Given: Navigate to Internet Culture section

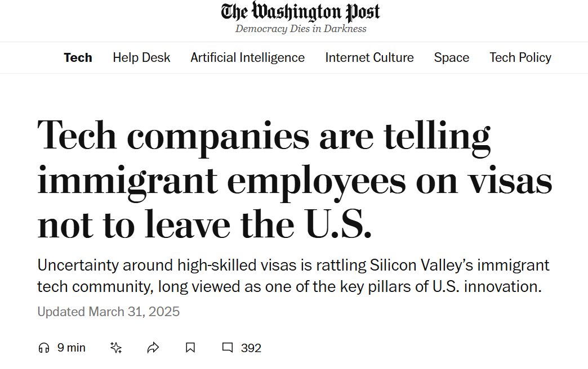Looking at the screenshot, I should [x=369, y=58].
